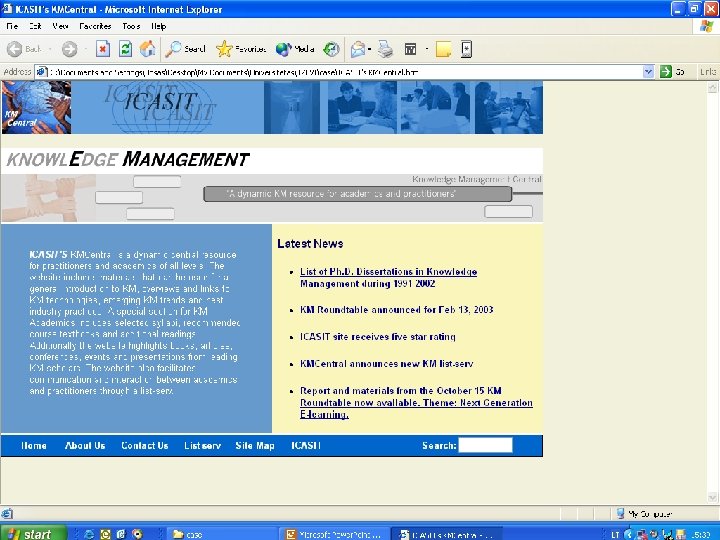This screenshot has width=720, height=540.
Task: Click the fourth Quick Launch icon
Action: coord(137,534)
